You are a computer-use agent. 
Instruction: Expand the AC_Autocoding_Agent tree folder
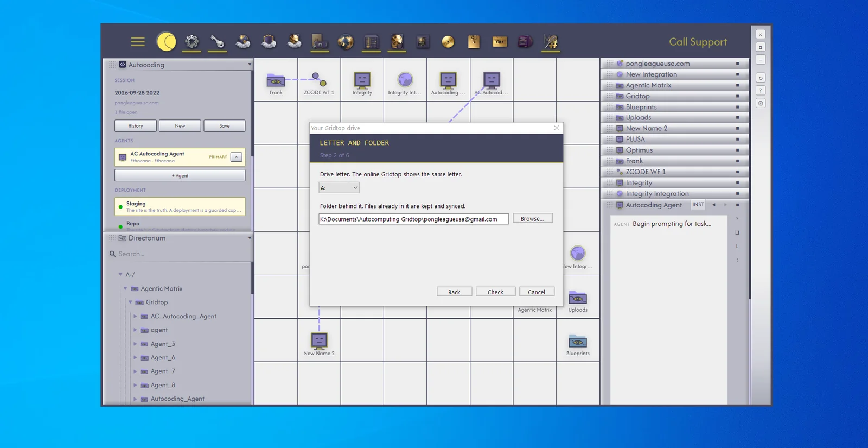[x=135, y=316]
